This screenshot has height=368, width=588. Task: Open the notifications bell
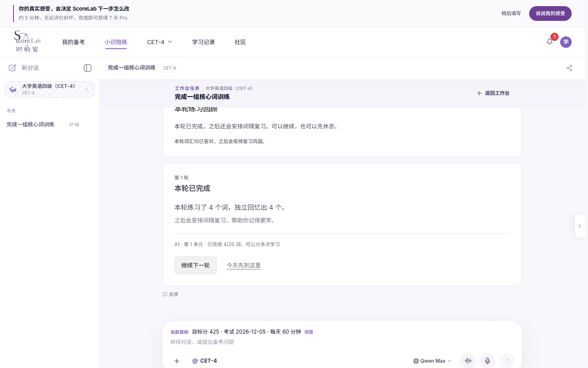[550, 42]
